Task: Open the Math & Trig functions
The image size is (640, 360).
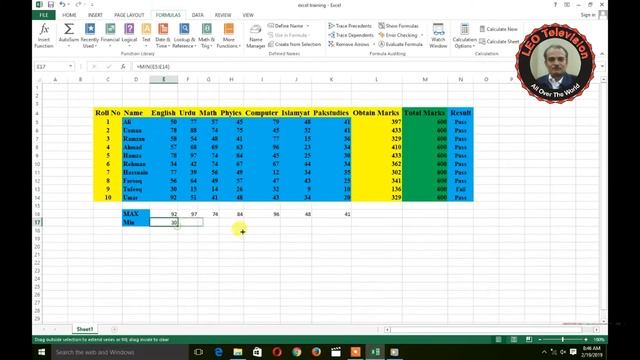Action: (x=207, y=36)
